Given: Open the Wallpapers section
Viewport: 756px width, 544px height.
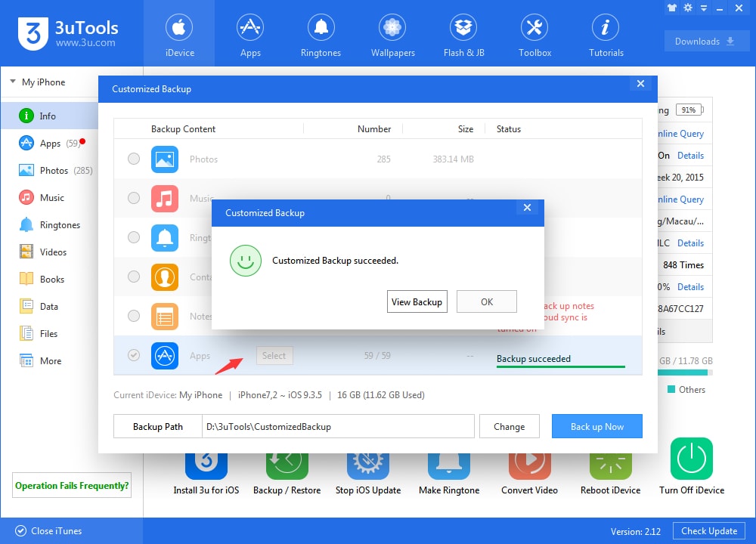Looking at the screenshot, I should [392, 35].
